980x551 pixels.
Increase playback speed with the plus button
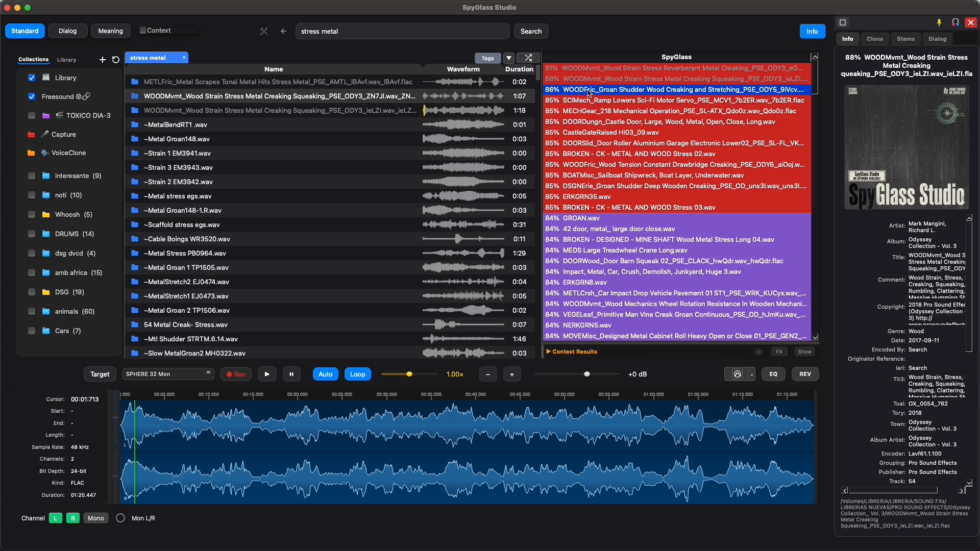(x=512, y=374)
